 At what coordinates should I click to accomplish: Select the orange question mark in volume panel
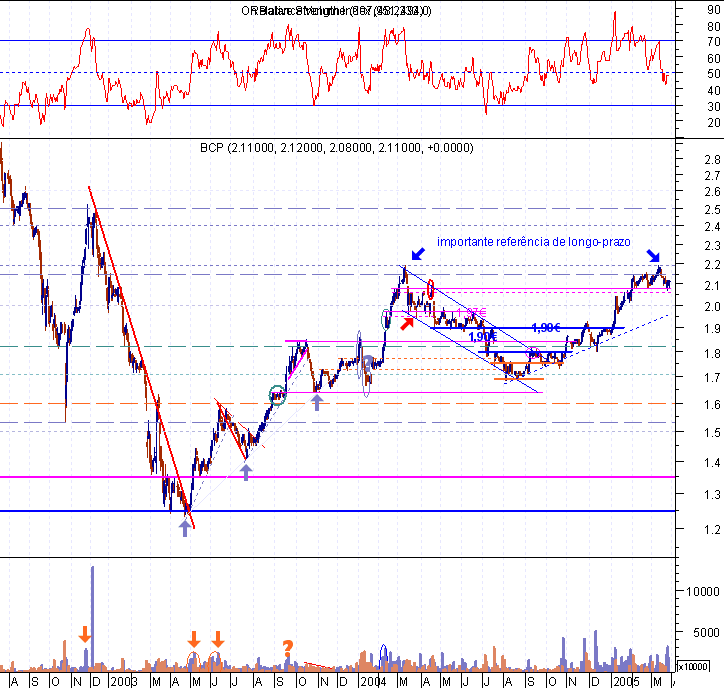(288, 648)
